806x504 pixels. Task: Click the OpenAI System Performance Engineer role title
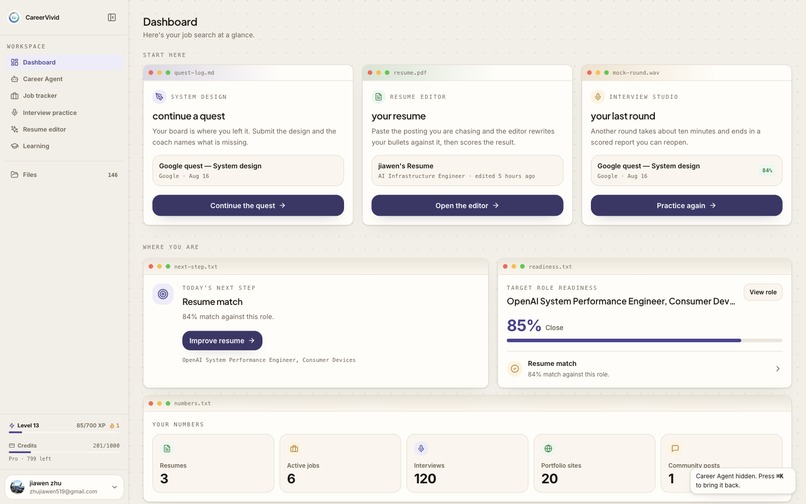(x=621, y=301)
